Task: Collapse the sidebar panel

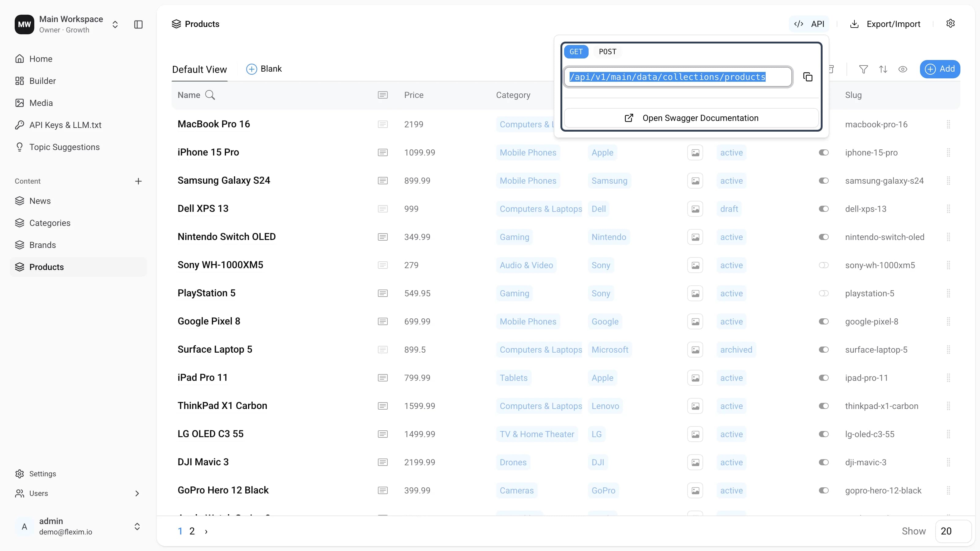Action: click(x=138, y=24)
